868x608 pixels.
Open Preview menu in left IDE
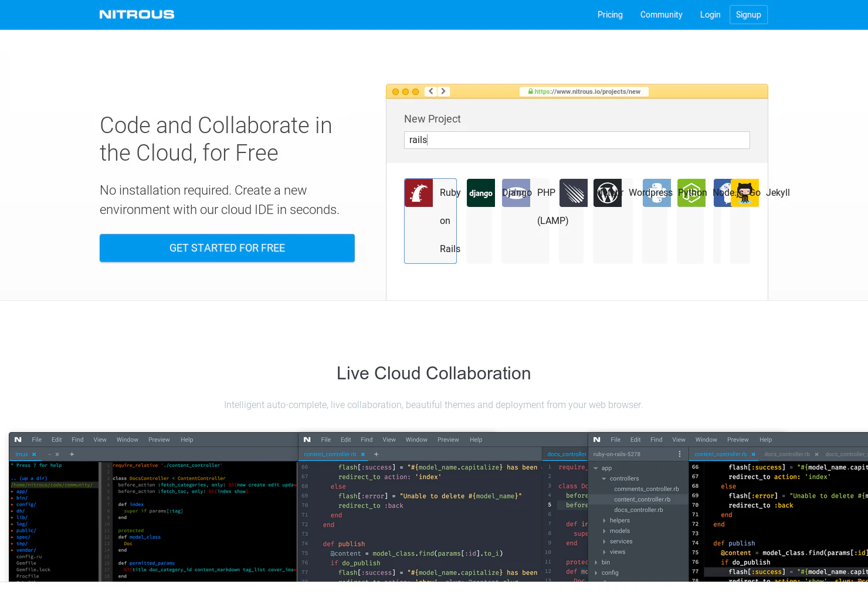159,440
